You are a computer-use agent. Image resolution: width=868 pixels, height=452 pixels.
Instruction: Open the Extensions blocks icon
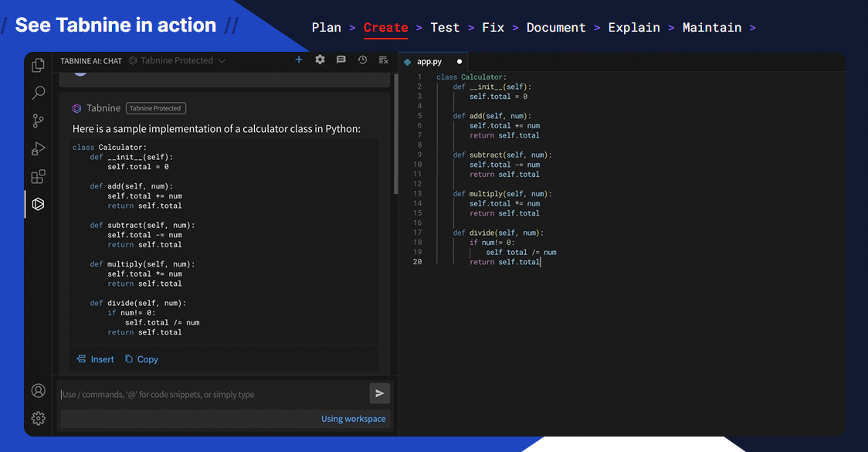38,177
